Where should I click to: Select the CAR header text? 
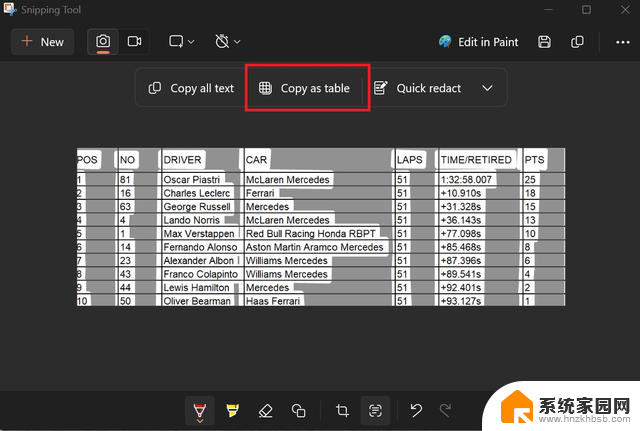coord(256,160)
